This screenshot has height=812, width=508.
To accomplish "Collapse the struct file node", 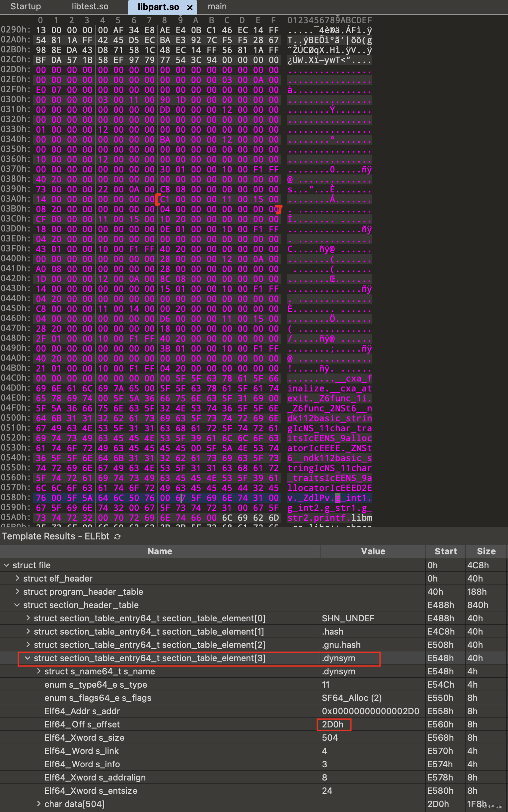I will (x=6, y=565).
